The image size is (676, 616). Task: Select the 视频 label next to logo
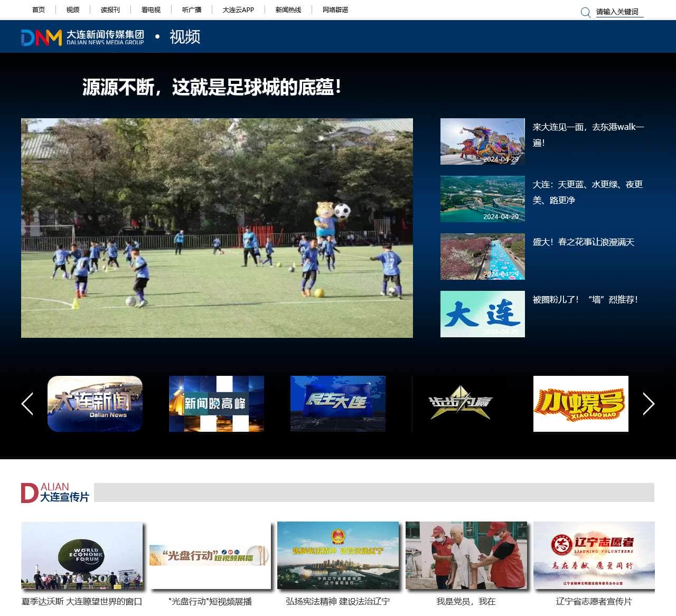[x=185, y=37]
